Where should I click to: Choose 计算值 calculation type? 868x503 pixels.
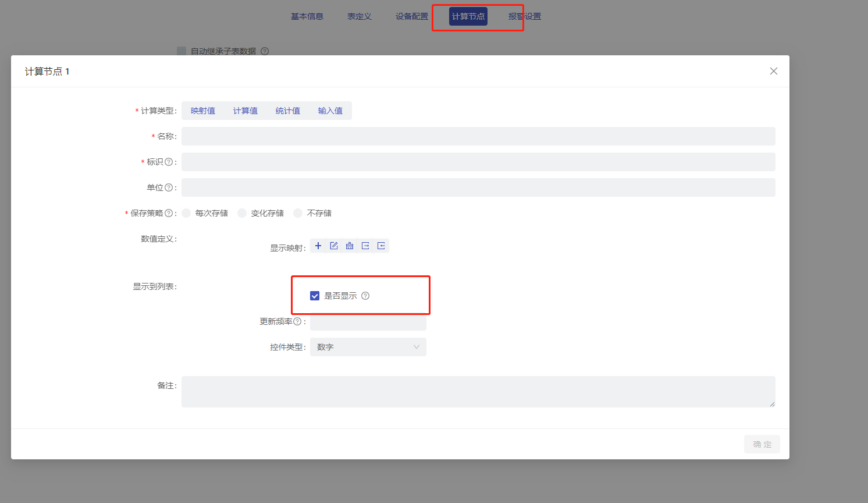[246, 111]
